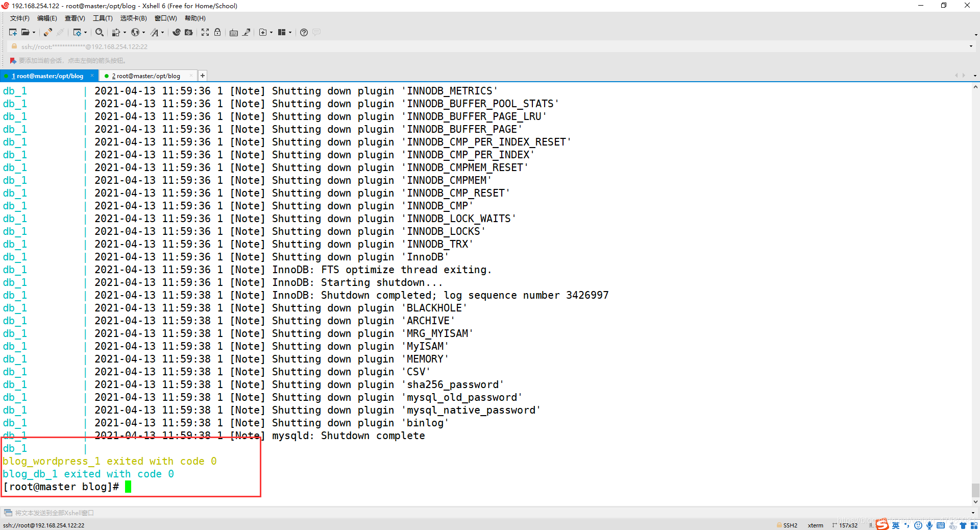Click the chat bubble feedback icon
Viewport: 980px width, 530px height.
[x=316, y=32]
